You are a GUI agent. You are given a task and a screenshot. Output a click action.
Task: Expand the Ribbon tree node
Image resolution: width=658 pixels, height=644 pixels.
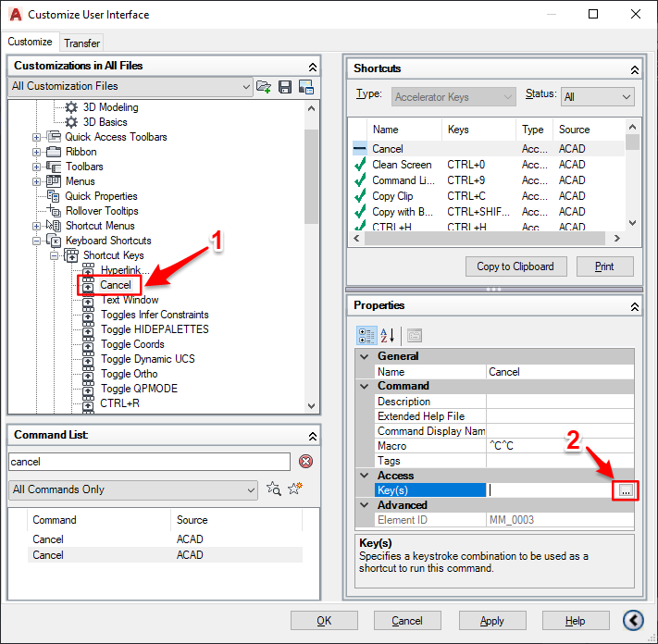(x=36, y=152)
